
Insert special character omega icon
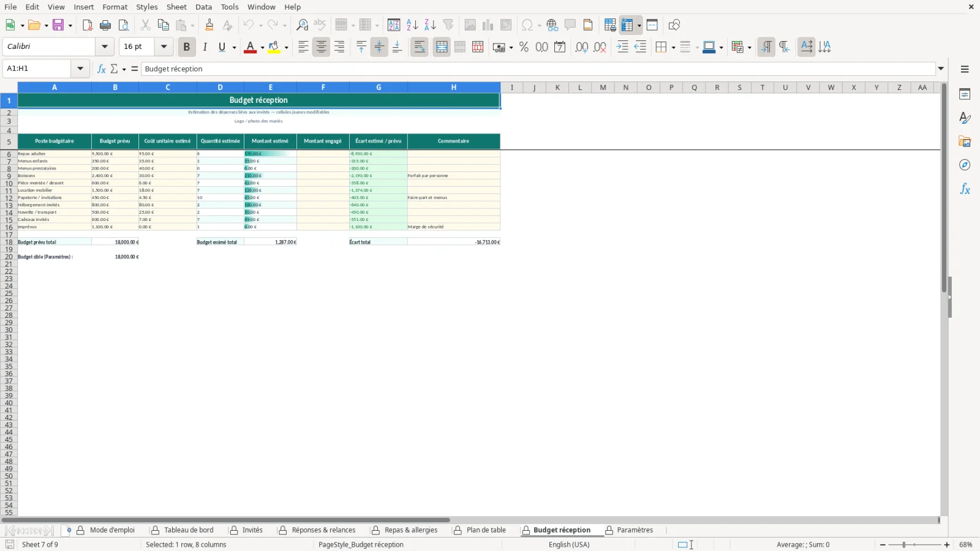pos(527,25)
